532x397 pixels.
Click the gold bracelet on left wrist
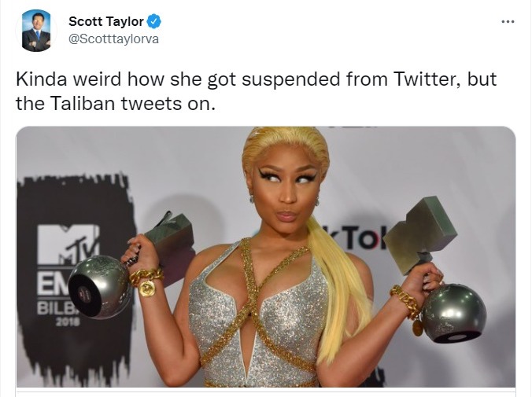point(146,281)
